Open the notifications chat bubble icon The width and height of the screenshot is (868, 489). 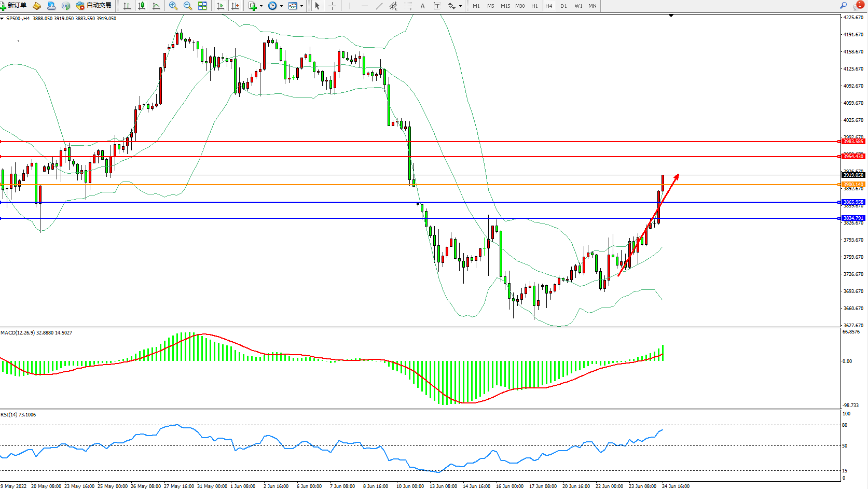858,6
